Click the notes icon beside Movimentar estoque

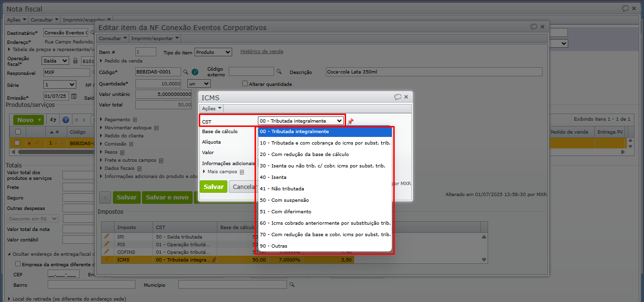click(x=156, y=128)
